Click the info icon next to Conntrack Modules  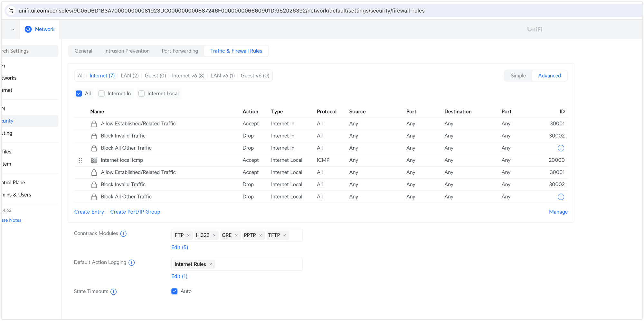[124, 234]
